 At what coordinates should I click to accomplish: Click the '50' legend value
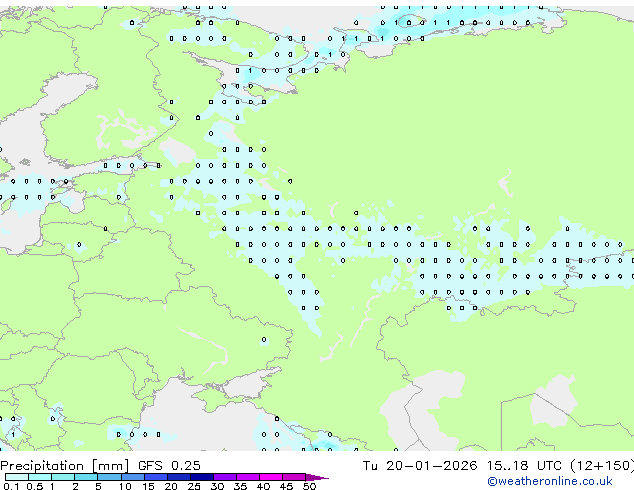click(309, 486)
